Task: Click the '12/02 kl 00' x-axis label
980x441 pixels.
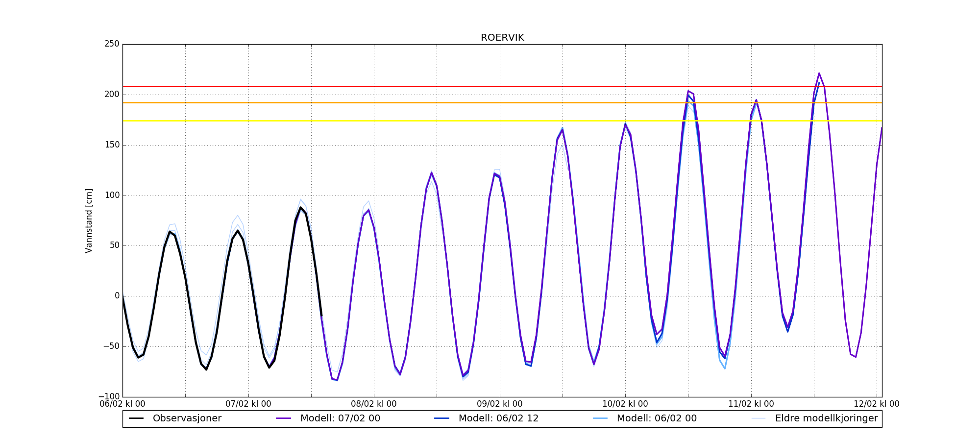Action: (876, 404)
